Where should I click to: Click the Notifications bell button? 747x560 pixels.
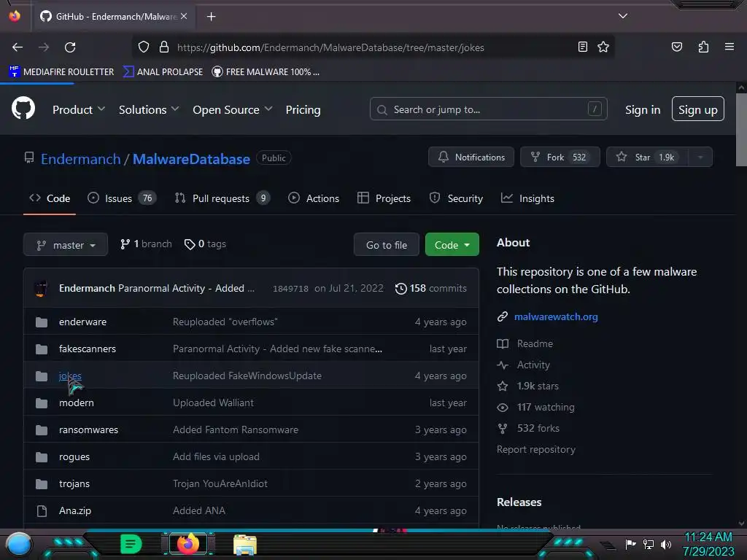[471, 157]
